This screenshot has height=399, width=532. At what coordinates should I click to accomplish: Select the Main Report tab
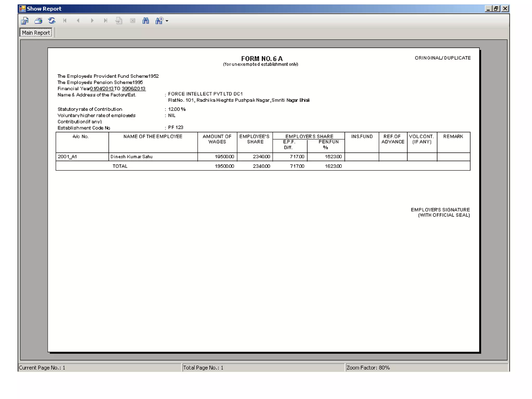[36, 33]
